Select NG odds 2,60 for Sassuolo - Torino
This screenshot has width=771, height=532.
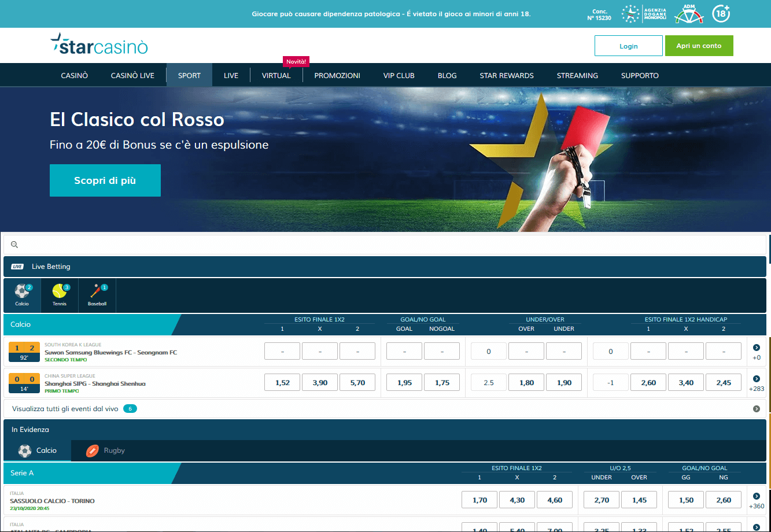tap(724, 500)
